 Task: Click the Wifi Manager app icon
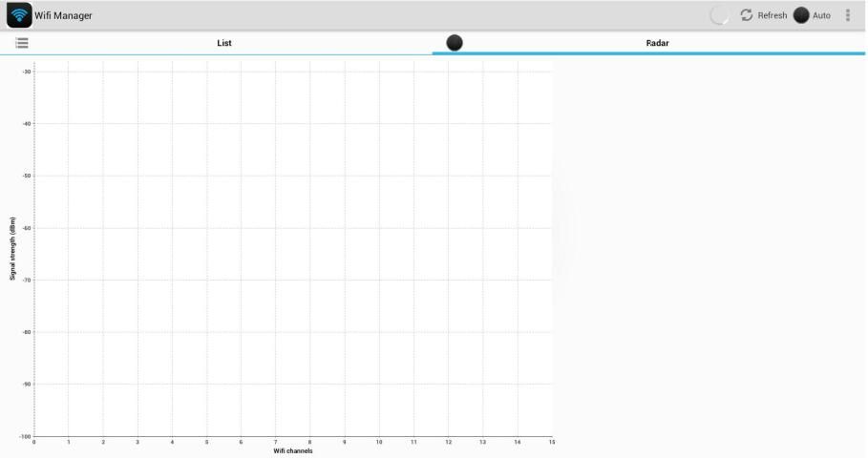point(18,15)
